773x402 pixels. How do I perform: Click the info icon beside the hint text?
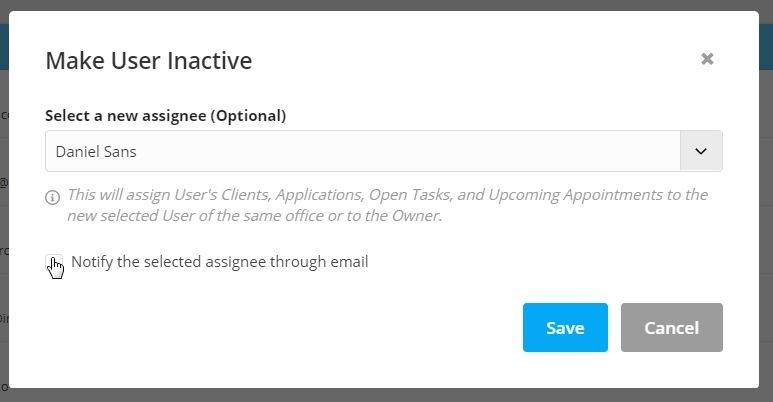(x=52, y=197)
